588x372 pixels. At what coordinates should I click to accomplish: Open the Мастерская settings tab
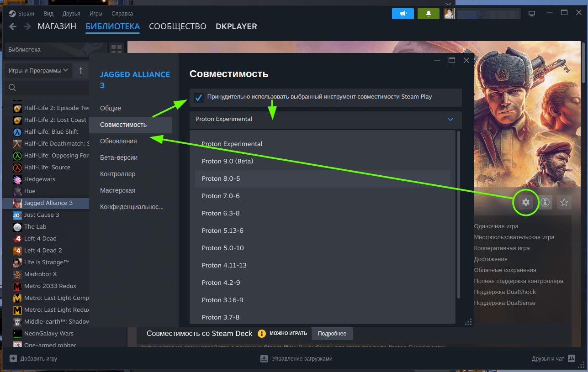tap(131, 190)
